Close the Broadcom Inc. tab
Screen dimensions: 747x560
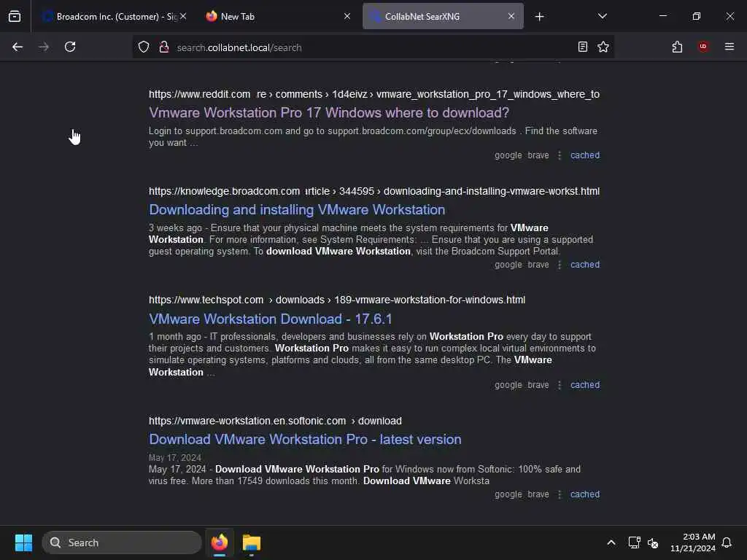pyautogui.click(x=183, y=16)
